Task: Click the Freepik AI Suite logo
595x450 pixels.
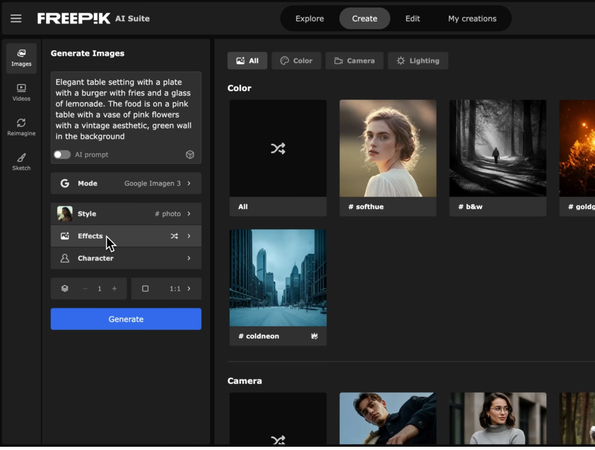Action: point(93,18)
